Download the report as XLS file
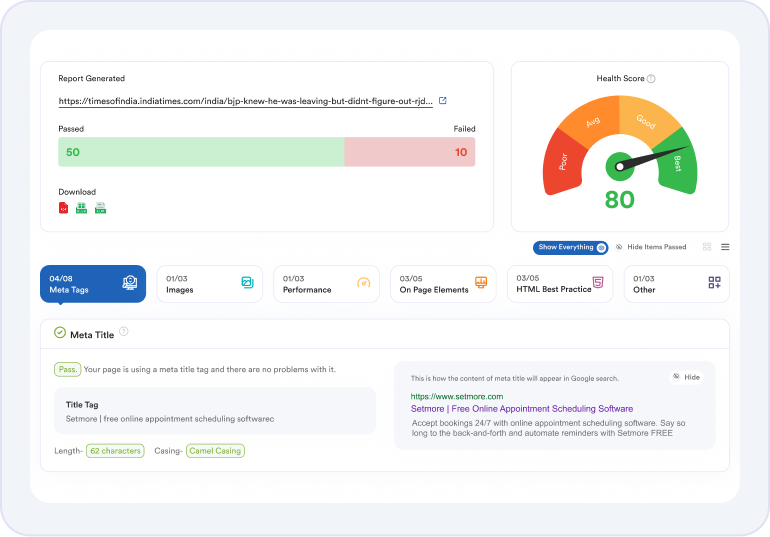770x537 pixels. click(x=82, y=208)
